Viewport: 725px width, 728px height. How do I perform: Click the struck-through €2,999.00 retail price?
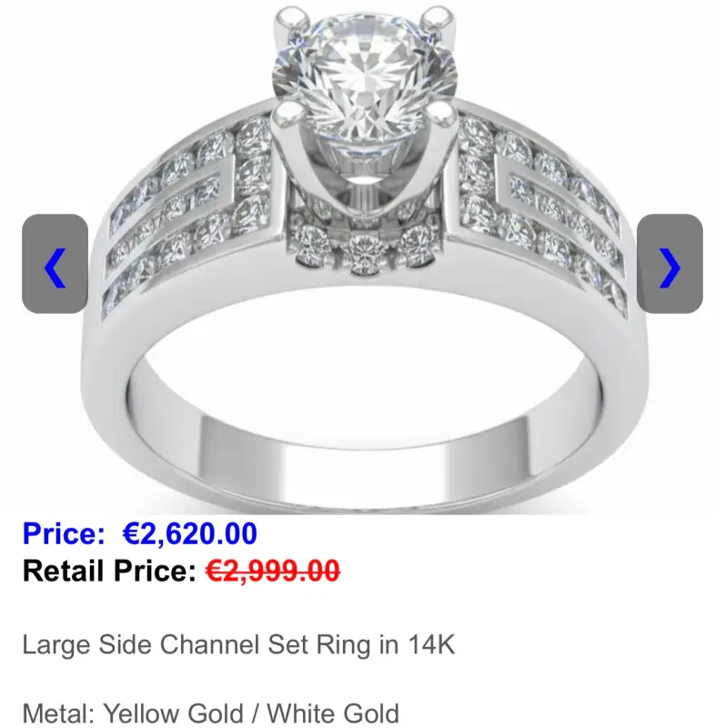click(x=273, y=571)
